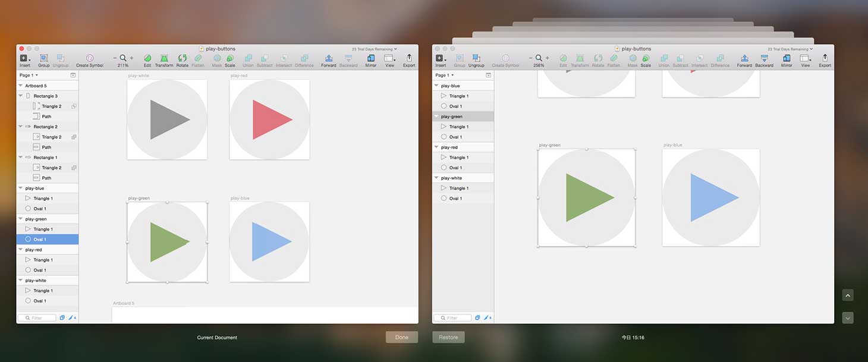Go to the next version with the down arrow
868x362 pixels.
848,318
